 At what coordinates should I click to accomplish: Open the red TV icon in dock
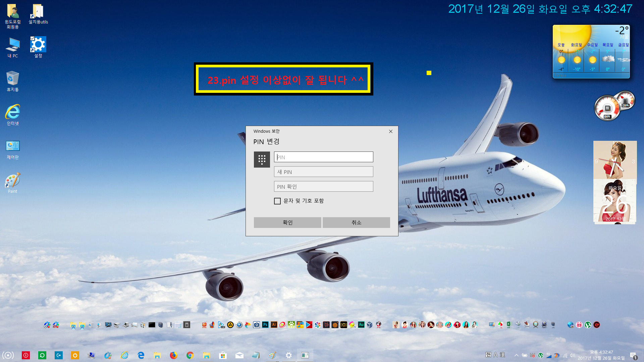click(x=204, y=324)
